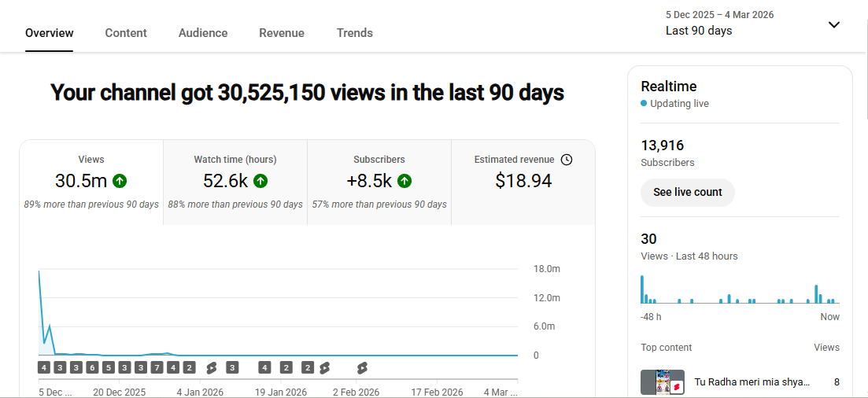868x398 pixels.
Task: Click the video marker labeled 6
Action: point(92,367)
